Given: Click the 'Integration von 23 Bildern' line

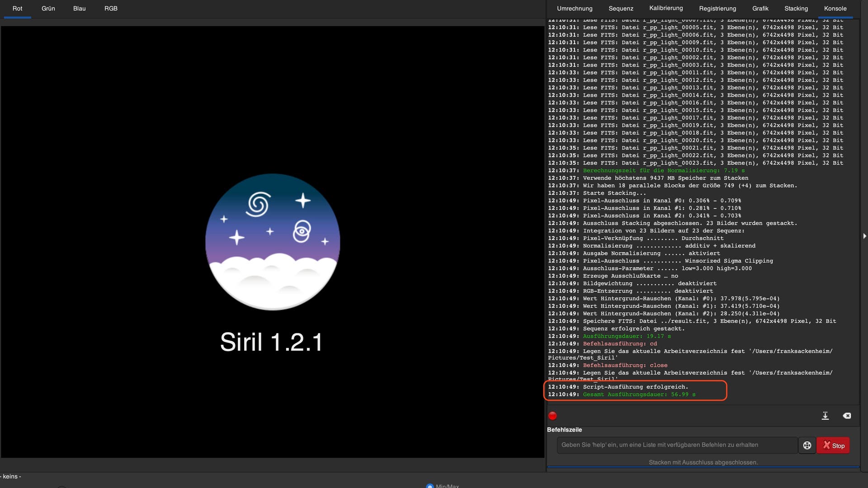Looking at the screenshot, I should pyautogui.click(x=646, y=231).
